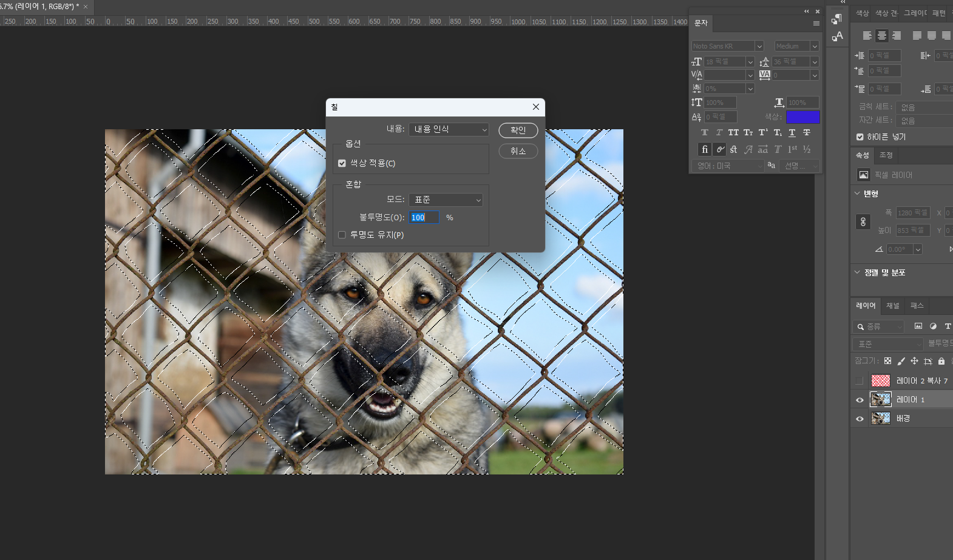This screenshot has width=953, height=560.
Task: Switch to the 채널 tab
Action: coord(892,306)
